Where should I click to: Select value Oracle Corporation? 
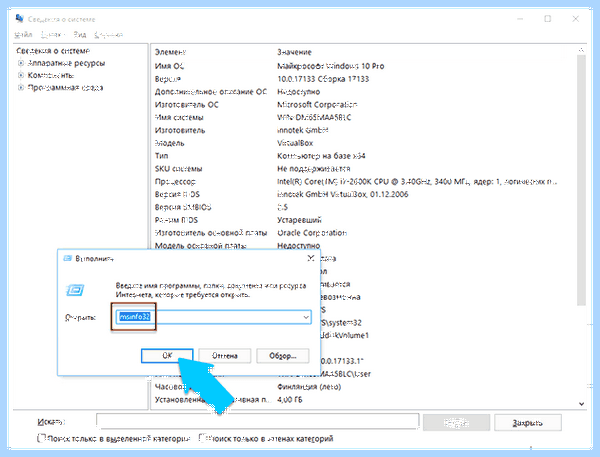312,233
